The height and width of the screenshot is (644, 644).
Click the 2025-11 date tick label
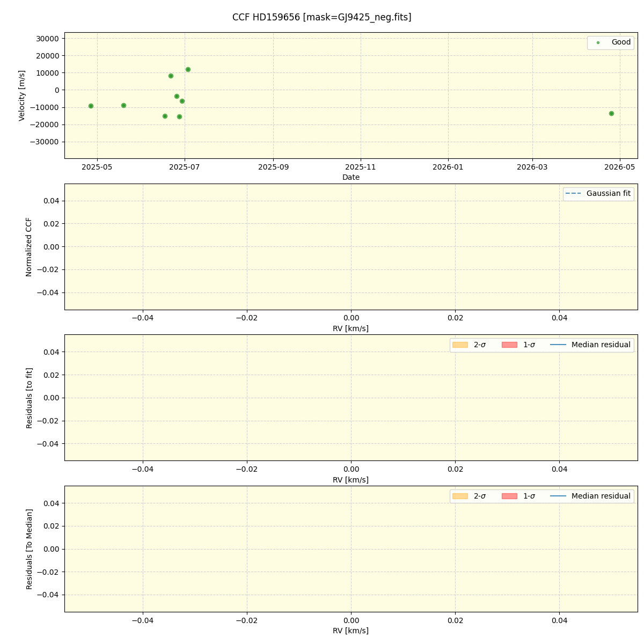[361, 167]
